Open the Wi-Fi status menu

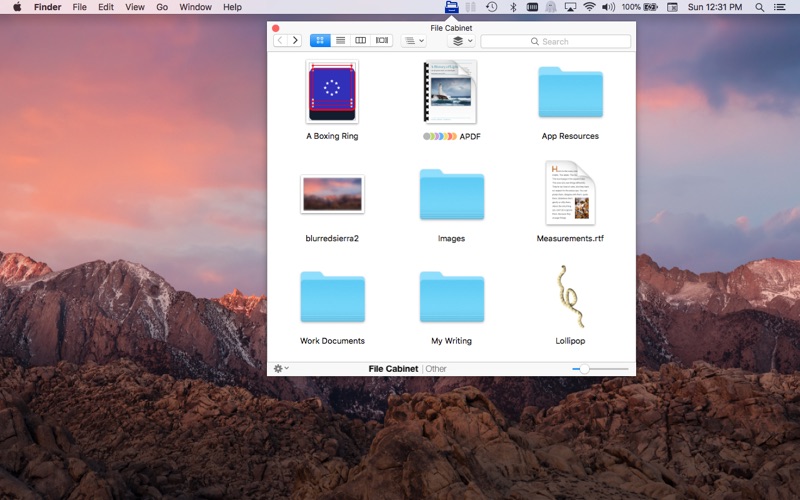pos(589,7)
